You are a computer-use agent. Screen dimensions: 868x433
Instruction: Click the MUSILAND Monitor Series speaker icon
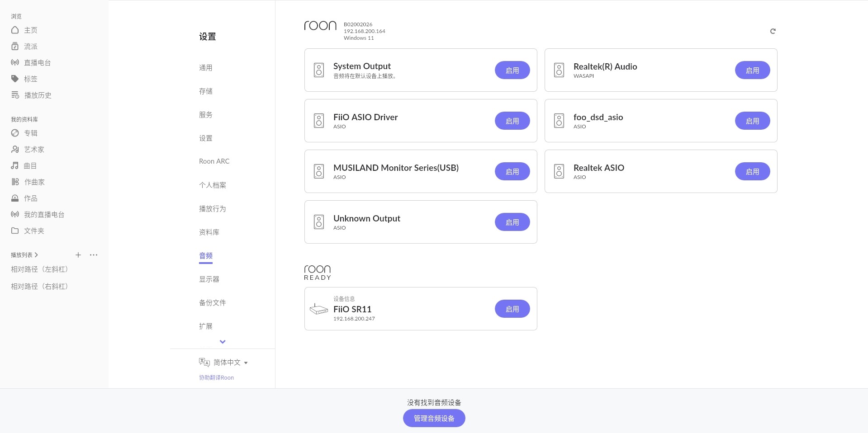319,171
